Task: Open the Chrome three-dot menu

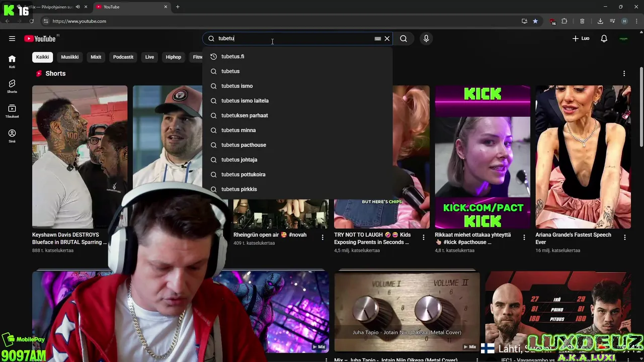Action: [637, 21]
